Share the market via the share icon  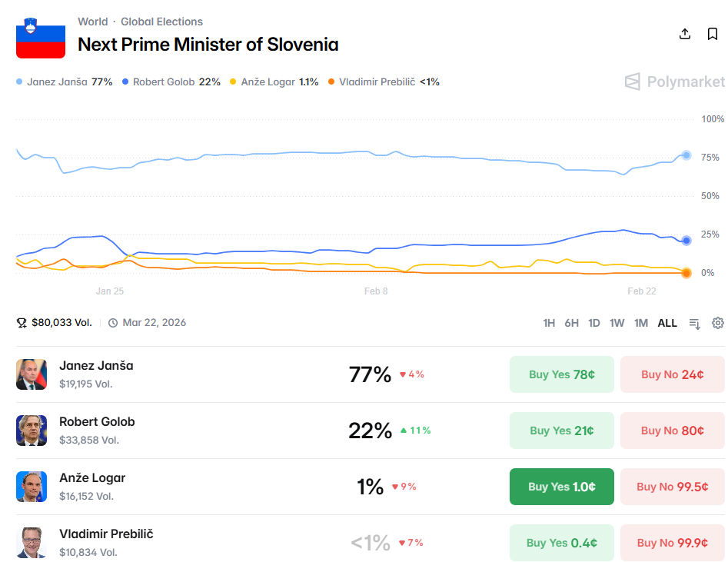point(684,34)
